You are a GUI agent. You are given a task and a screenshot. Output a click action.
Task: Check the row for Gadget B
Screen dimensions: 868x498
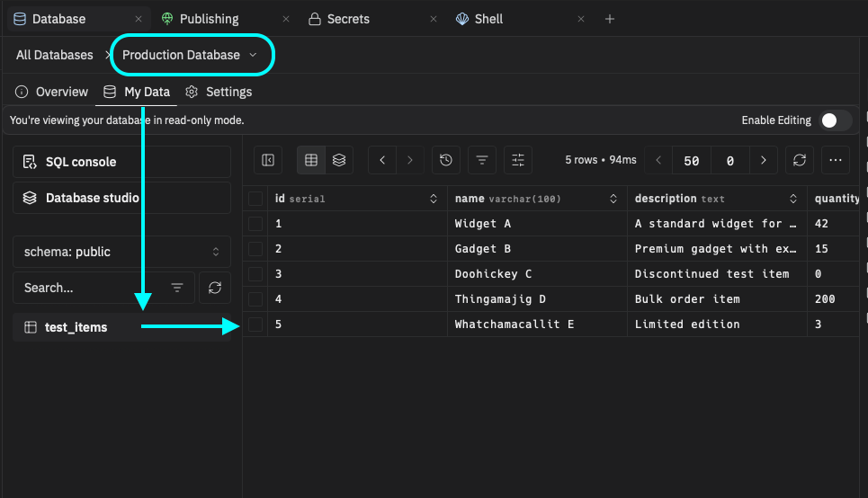click(255, 249)
